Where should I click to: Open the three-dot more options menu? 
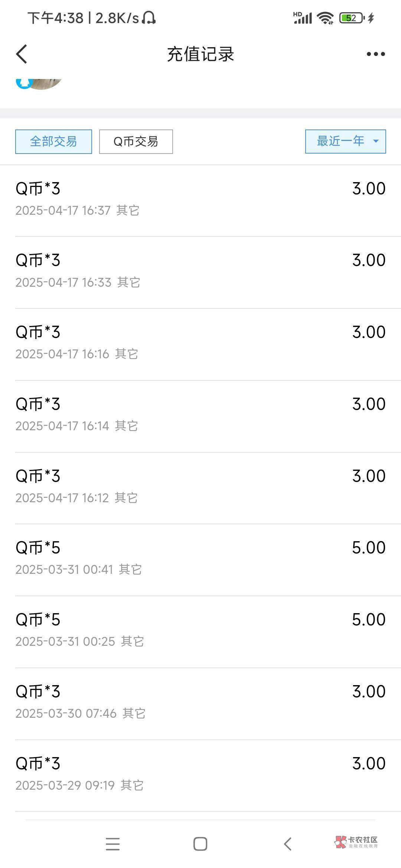pyautogui.click(x=375, y=54)
